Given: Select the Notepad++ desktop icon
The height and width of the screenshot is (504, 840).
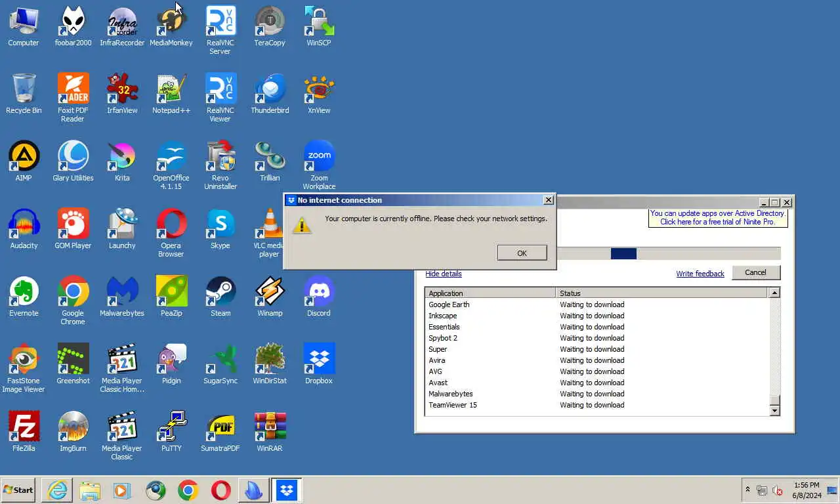Looking at the screenshot, I should point(171,94).
